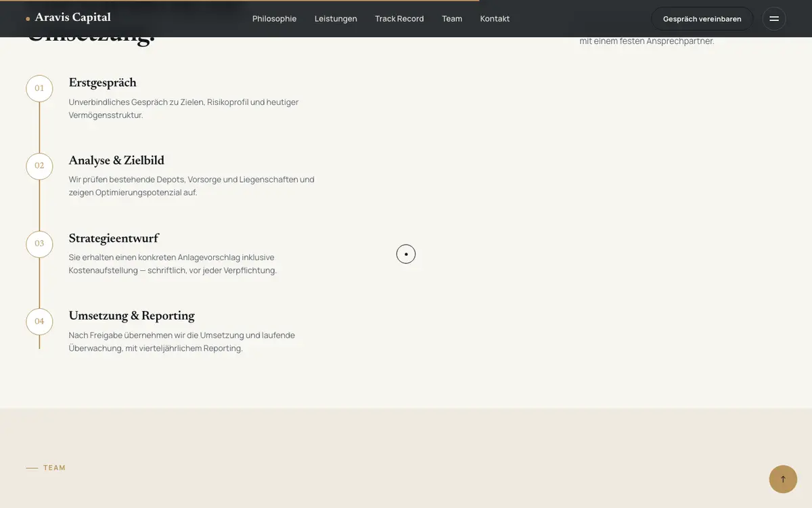
Task: Select the Strategieentwurf step heading
Action: 114,238
